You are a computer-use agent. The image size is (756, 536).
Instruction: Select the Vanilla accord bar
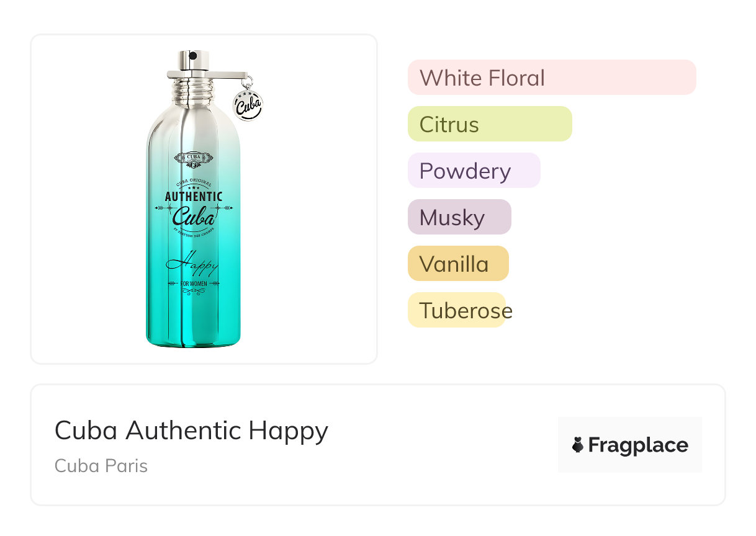click(458, 264)
